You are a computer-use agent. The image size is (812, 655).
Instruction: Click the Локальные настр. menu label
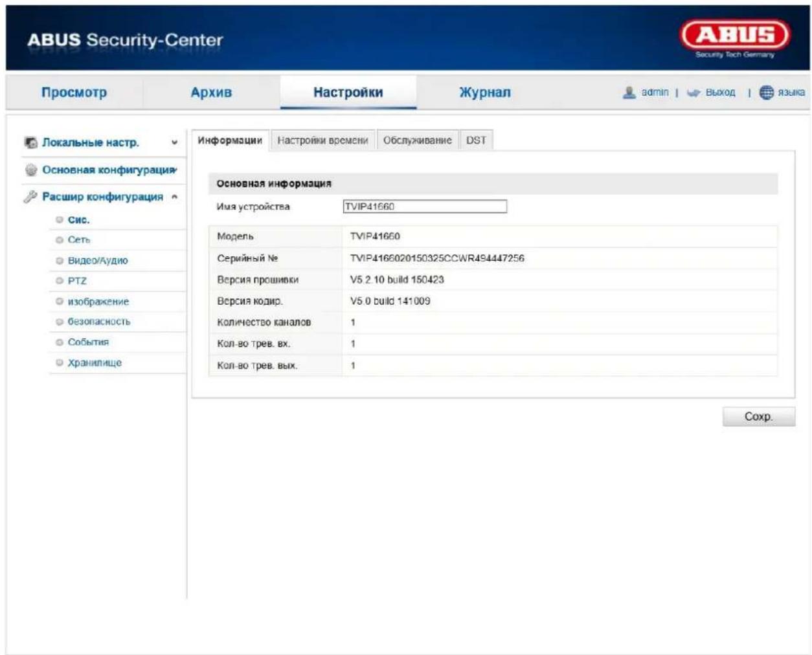(91, 142)
